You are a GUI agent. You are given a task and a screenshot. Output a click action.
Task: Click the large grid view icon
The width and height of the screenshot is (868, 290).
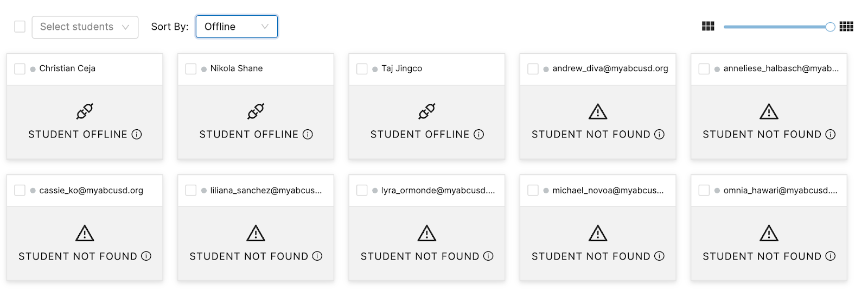pos(708,26)
